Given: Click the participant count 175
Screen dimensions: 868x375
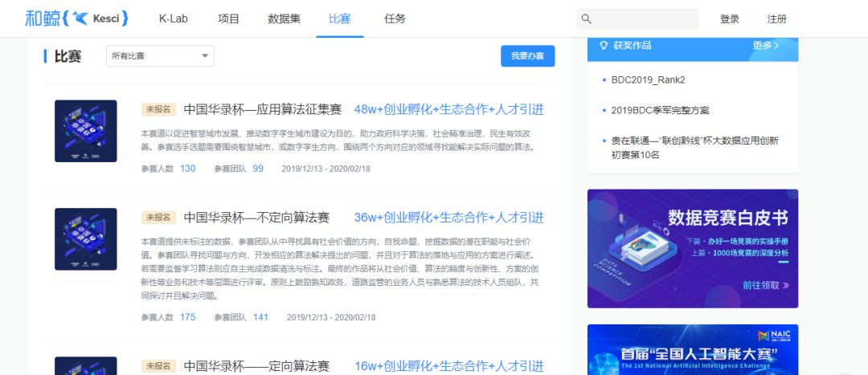Looking at the screenshot, I should coord(187,317).
